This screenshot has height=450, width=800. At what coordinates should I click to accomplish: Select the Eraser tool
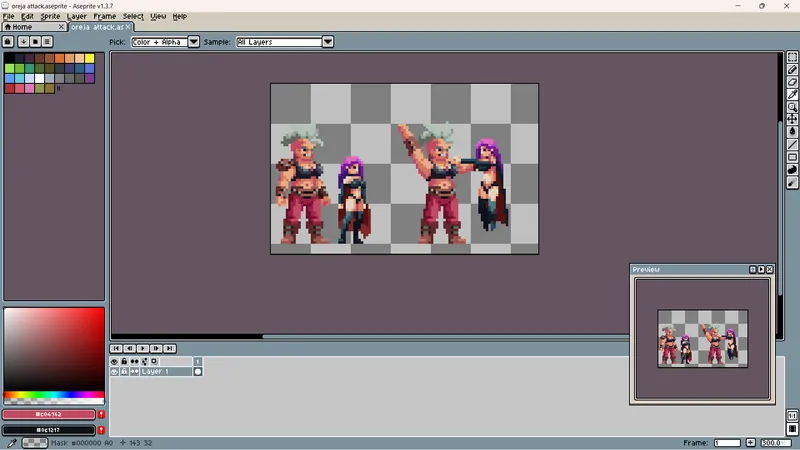pos(792,82)
